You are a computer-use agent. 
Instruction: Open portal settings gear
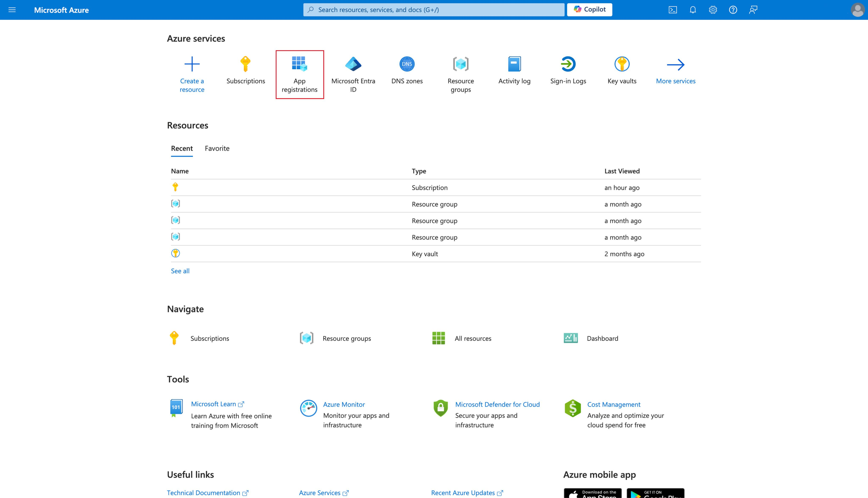click(x=713, y=10)
